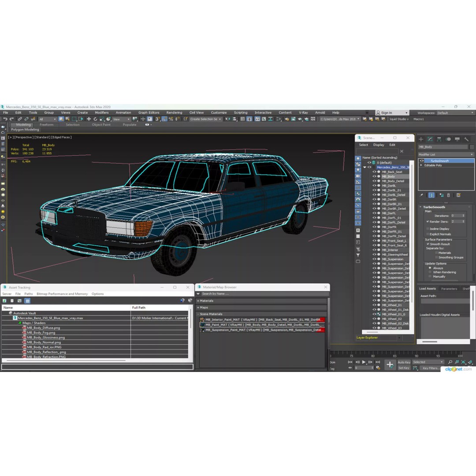Collapse the Mercedes_Benz_350_SE layer tree

point(364,167)
